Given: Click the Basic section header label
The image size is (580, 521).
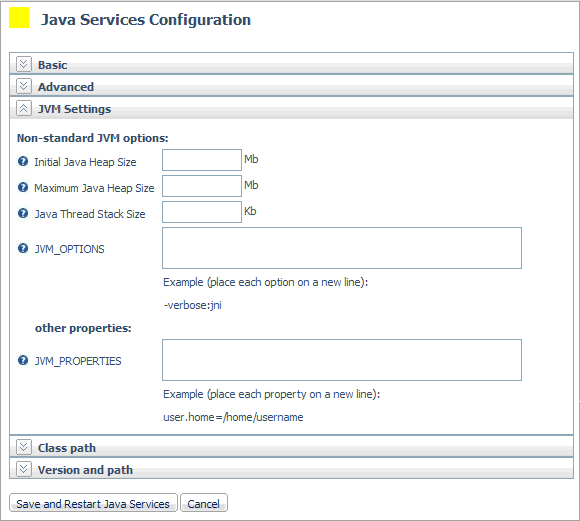Looking at the screenshot, I should click(53, 65).
